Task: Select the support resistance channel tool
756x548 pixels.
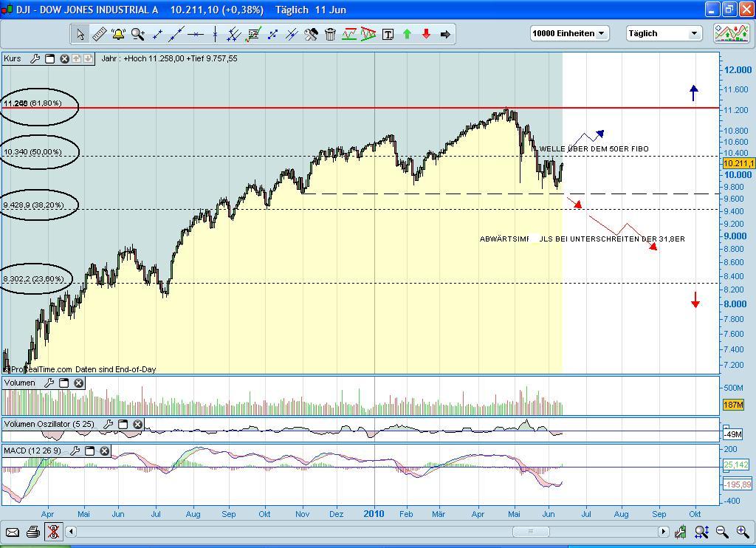Action: 349,34
